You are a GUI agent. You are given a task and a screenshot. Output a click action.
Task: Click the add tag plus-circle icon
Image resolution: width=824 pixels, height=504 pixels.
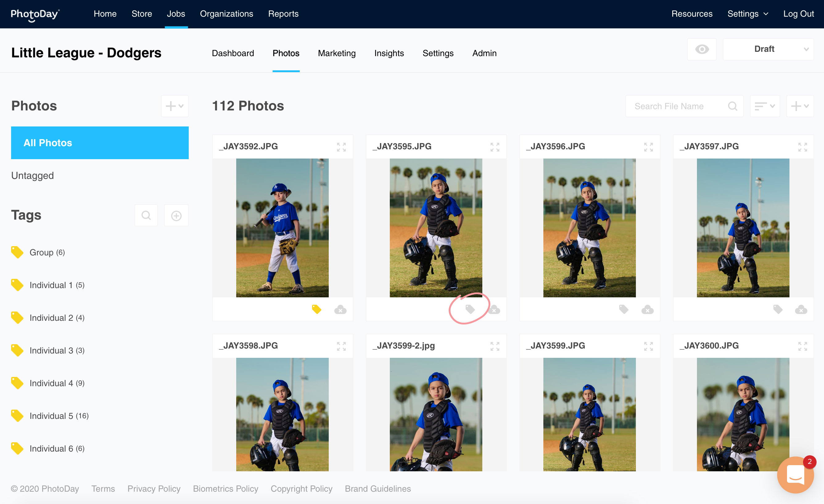coord(176,216)
